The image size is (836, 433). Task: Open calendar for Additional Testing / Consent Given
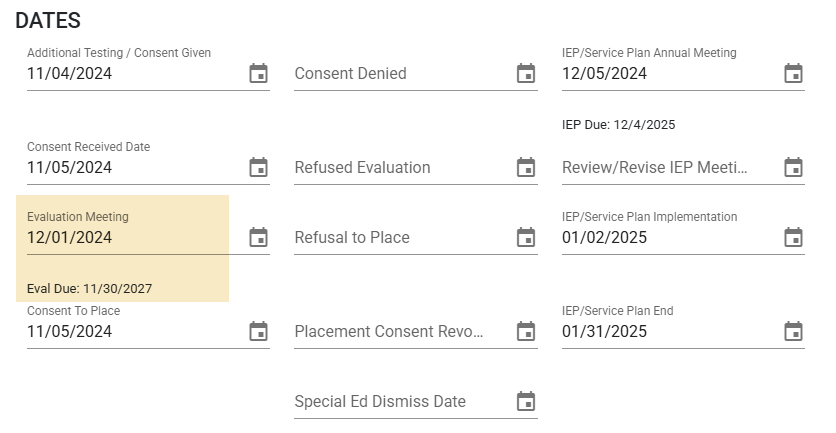[x=259, y=74]
